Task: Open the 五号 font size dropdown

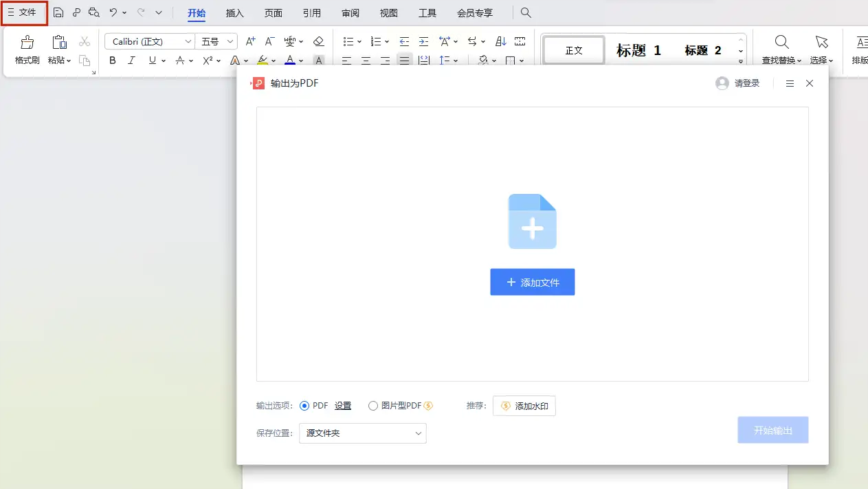Action: point(230,42)
